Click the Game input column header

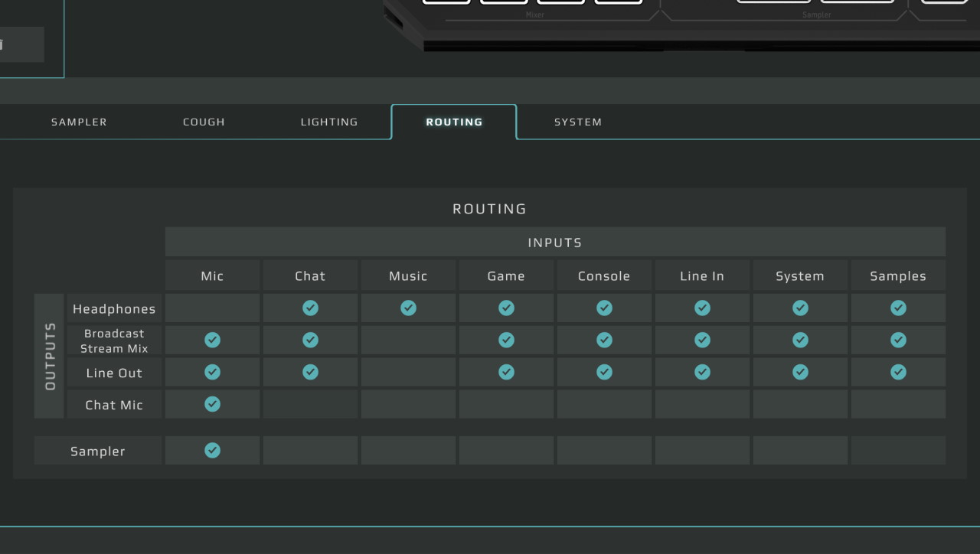tap(506, 275)
